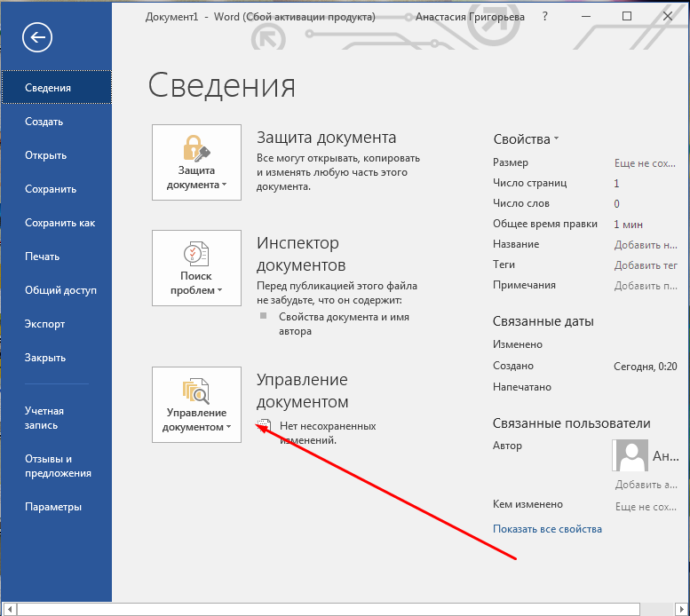Select Сохранить in the sidebar
This screenshot has width=690, height=616.
[x=56, y=189]
